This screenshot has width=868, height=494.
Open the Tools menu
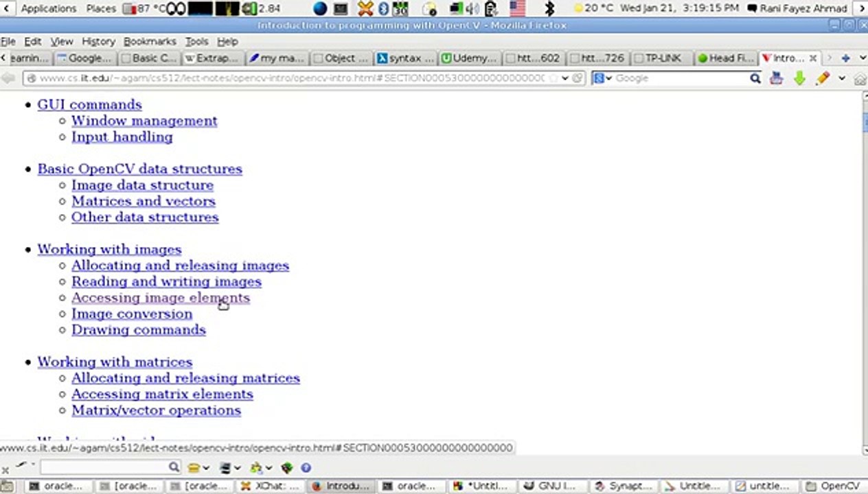point(196,41)
